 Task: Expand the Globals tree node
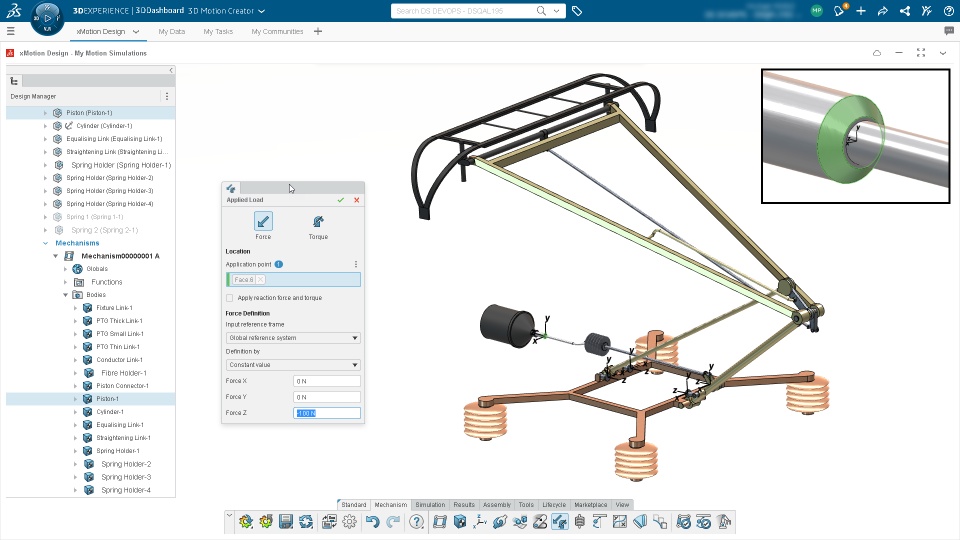click(x=66, y=269)
